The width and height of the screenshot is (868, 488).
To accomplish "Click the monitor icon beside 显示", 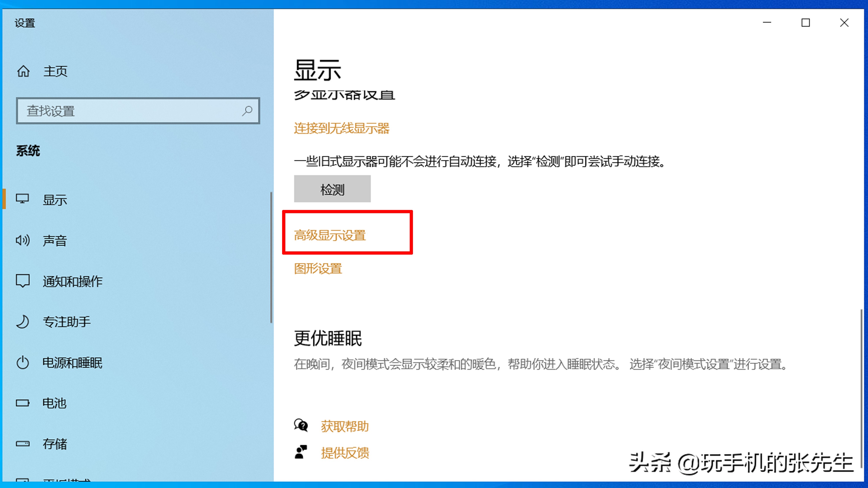I will [x=23, y=199].
